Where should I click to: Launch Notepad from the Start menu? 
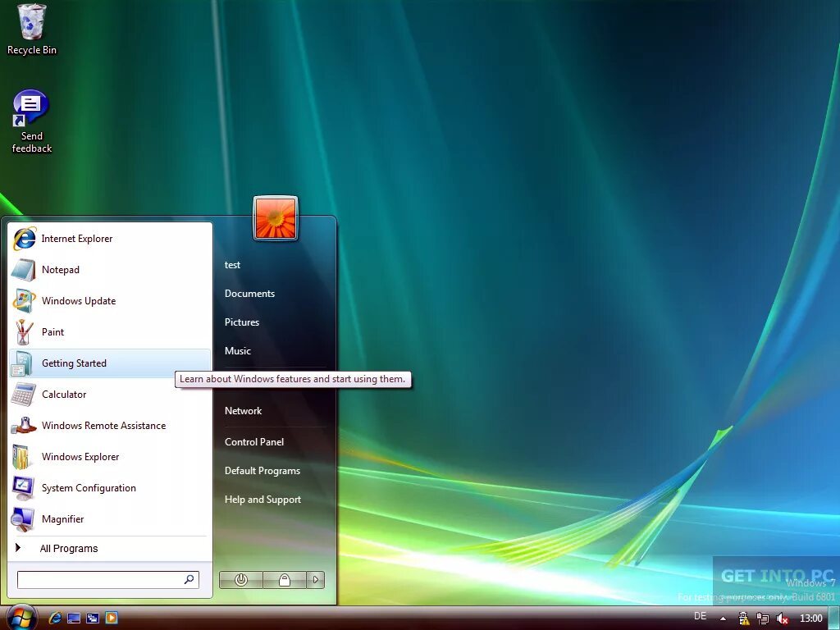point(111,270)
